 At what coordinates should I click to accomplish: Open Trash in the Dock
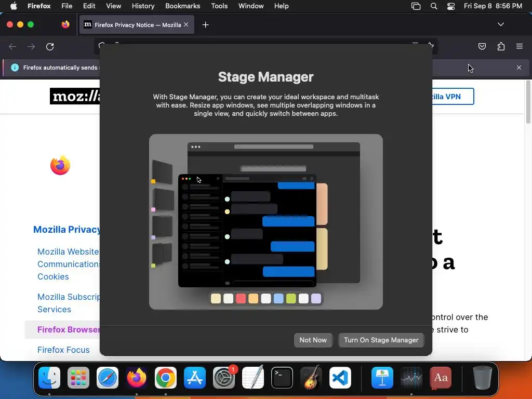[x=482, y=377]
